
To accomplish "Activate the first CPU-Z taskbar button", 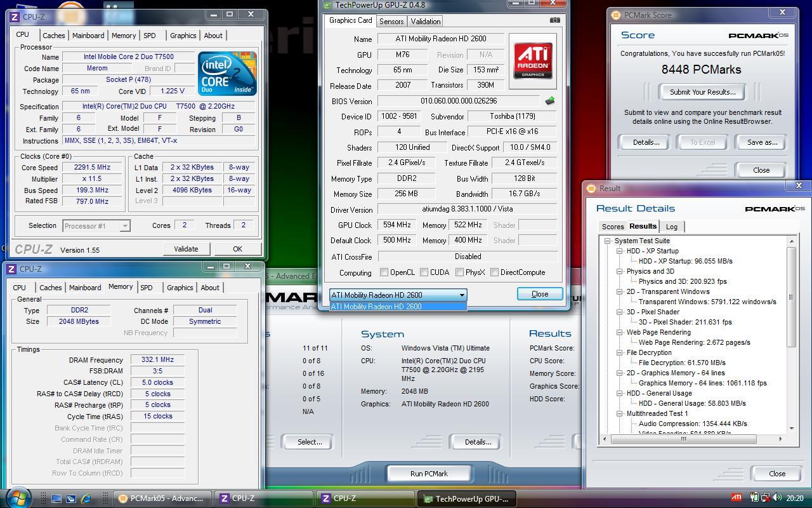I will tap(264, 498).
